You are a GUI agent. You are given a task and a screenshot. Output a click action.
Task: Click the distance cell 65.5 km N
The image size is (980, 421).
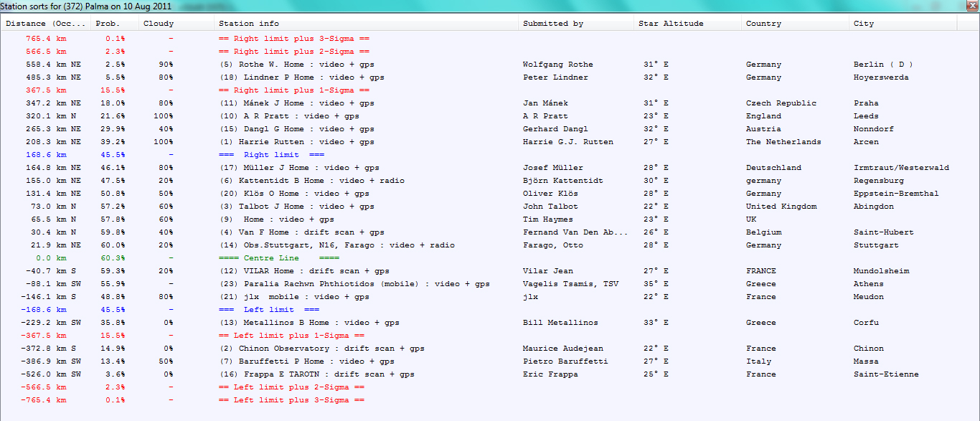(54, 219)
